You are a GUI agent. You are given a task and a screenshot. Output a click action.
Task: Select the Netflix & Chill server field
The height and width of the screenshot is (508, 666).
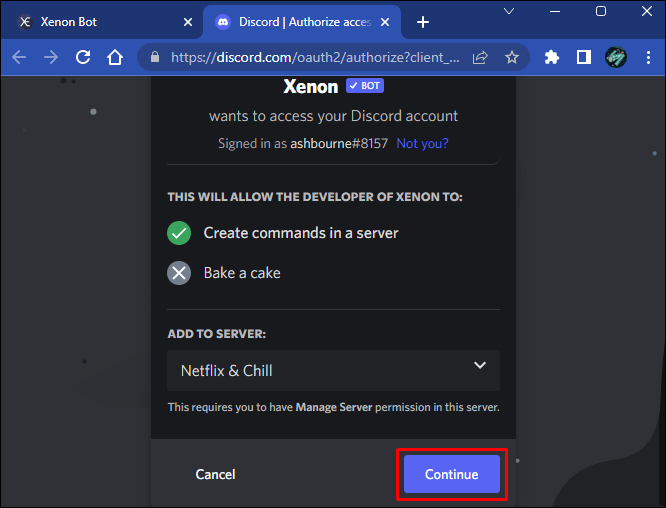pyautogui.click(x=320, y=370)
